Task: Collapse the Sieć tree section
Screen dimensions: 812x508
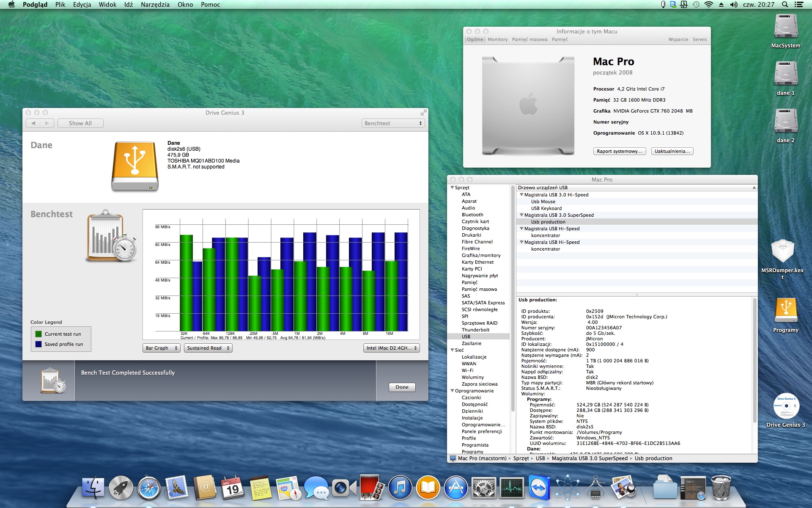Action: click(x=452, y=350)
